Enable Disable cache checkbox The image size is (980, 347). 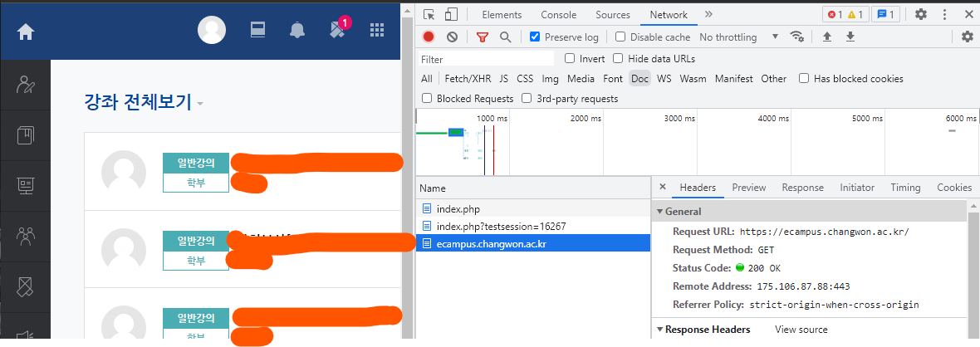coord(620,37)
